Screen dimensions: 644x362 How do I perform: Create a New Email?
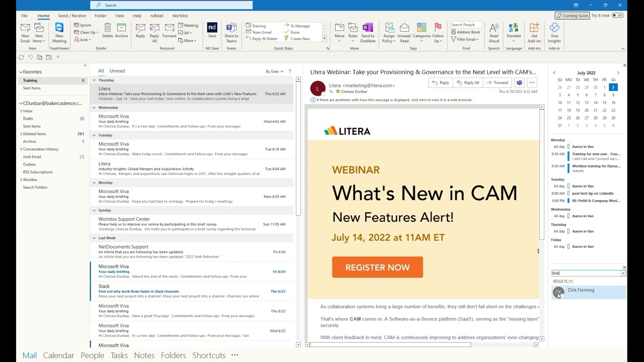(25, 33)
